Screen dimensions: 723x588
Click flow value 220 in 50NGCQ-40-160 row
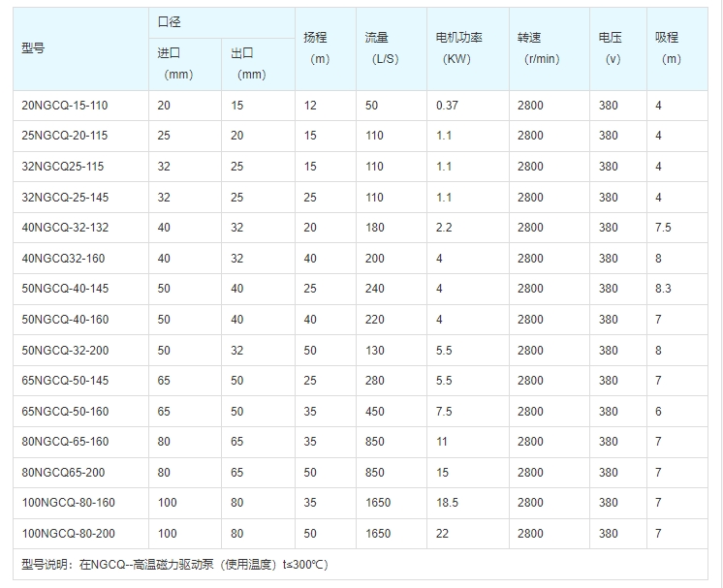[374, 320]
